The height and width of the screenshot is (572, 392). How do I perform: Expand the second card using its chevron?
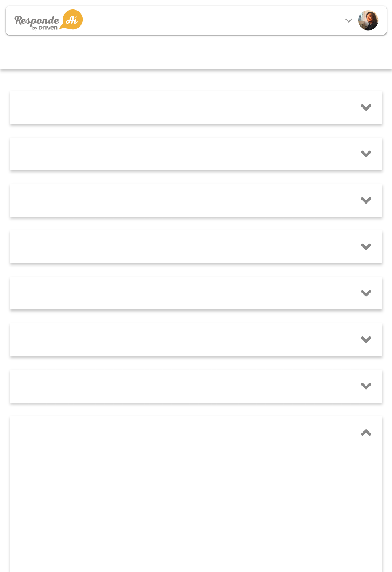(366, 154)
